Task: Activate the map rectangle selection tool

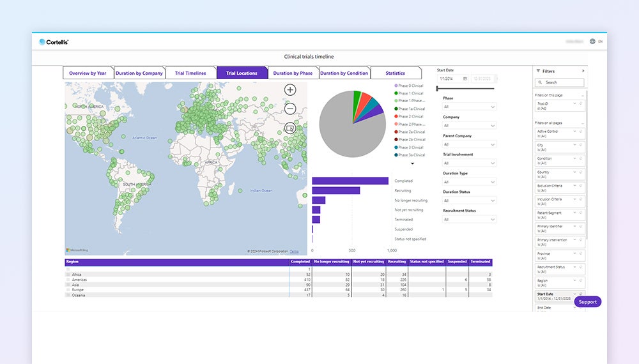Action: [x=290, y=128]
